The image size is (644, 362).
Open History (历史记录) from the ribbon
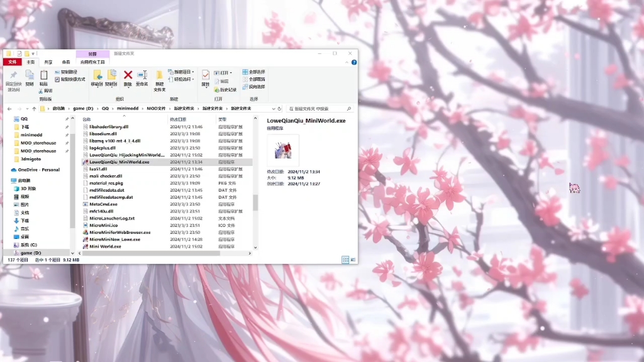[x=226, y=90]
